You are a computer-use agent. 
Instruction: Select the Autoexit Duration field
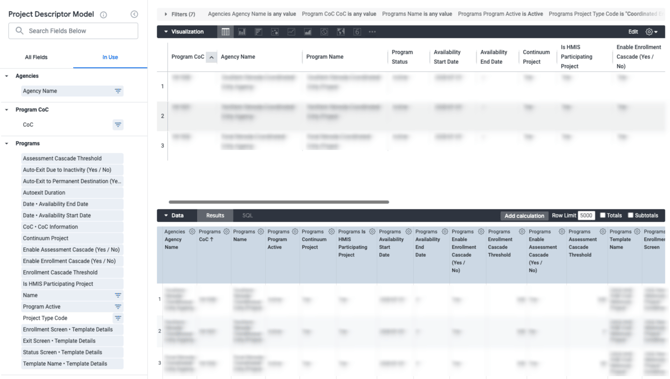(x=72, y=193)
